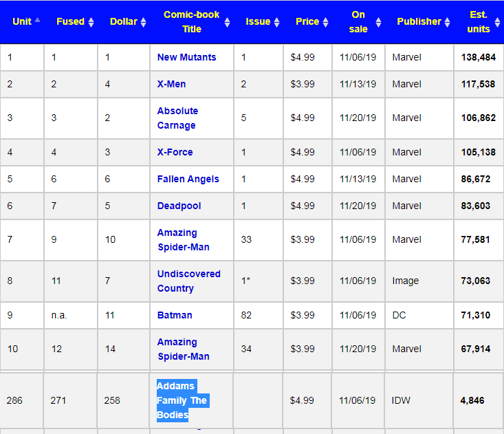This screenshot has width=504, height=434.
Task: Click estimated units 67,914
Action: [476, 349]
